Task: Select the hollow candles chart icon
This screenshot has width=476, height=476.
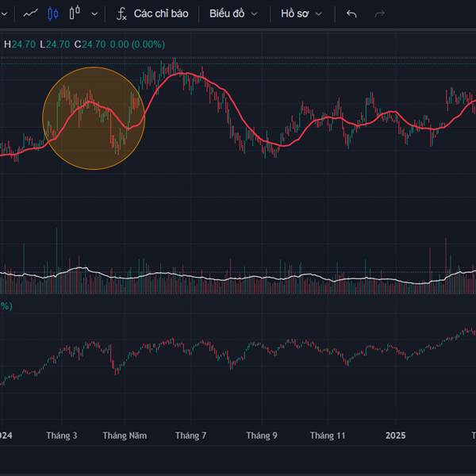Action: coord(75,13)
